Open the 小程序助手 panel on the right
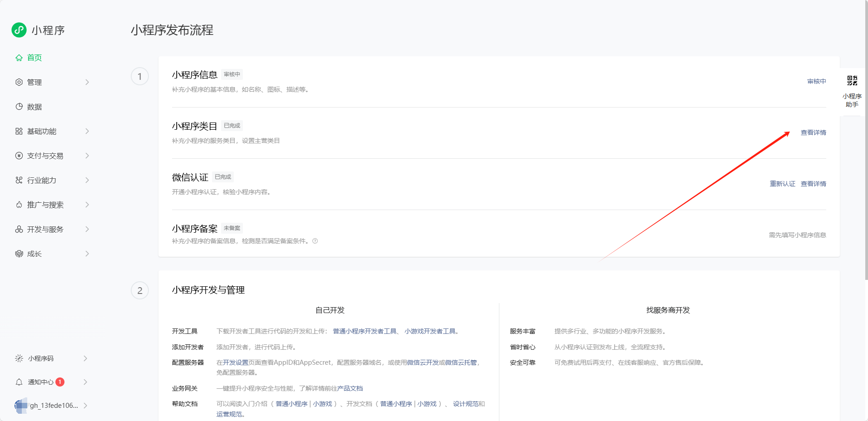The image size is (868, 421). pyautogui.click(x=853, y=91)
